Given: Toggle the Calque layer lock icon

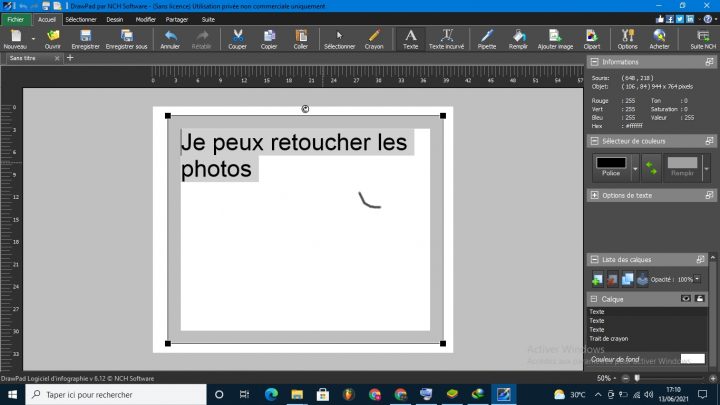Looking at the screenshot, I should (700, 298).
